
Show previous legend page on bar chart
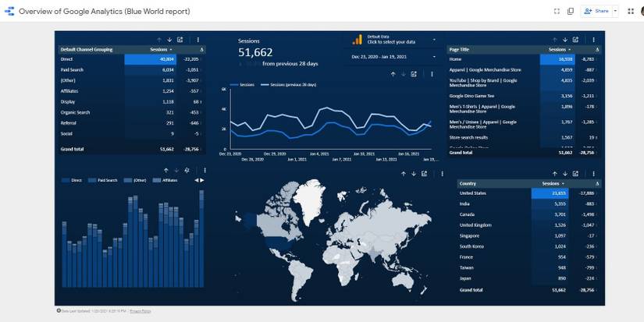coord(196,180)
